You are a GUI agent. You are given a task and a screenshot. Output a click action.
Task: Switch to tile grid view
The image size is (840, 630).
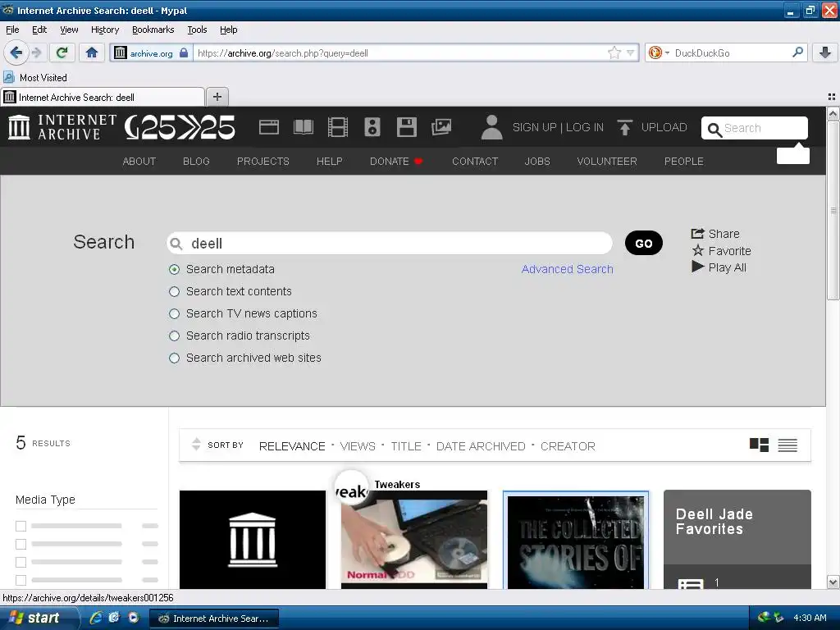point(759,445)
